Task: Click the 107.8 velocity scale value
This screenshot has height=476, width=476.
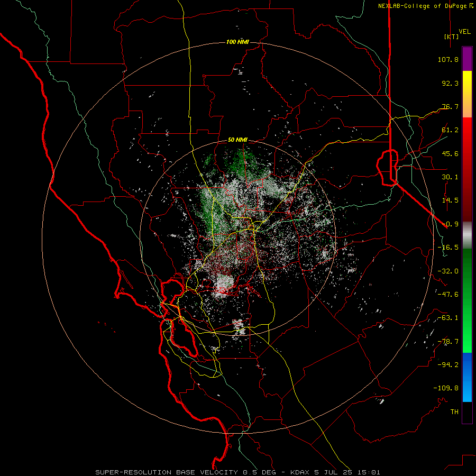Action: 448,59
